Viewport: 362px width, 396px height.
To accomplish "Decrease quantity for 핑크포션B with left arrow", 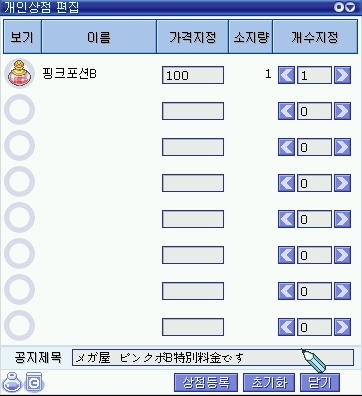I will (286, 75).
